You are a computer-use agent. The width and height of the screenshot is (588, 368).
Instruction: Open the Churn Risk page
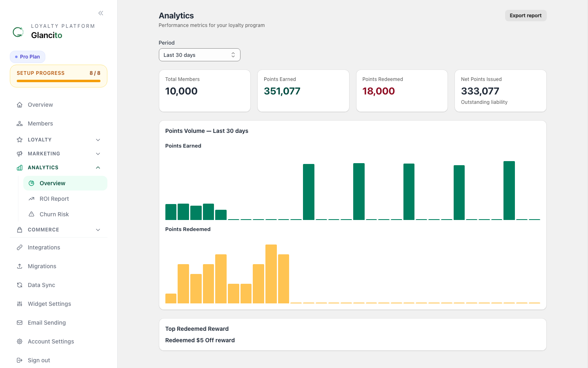point(65,214)
